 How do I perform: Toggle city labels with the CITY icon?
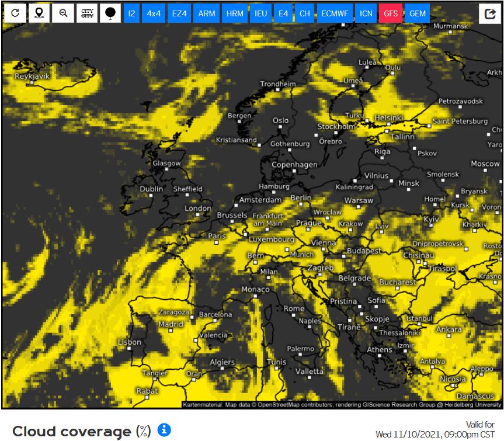point(87,13)
